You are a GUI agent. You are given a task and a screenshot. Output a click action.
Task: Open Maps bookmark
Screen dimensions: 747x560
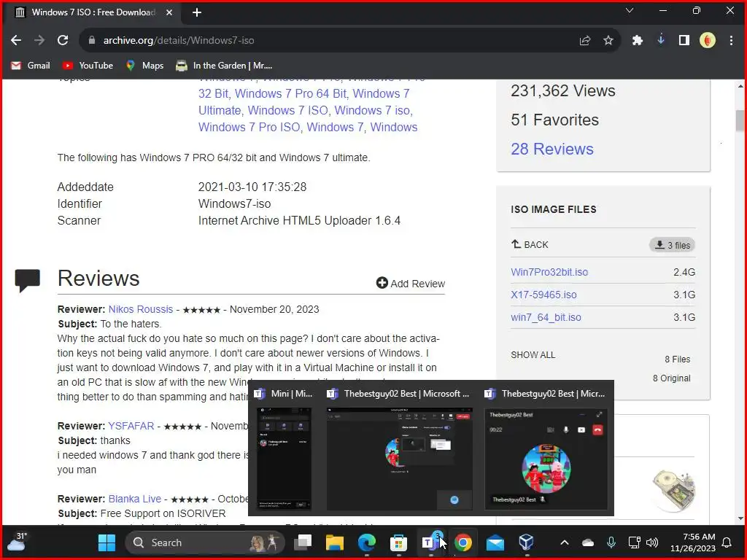[x=145, y=66]
